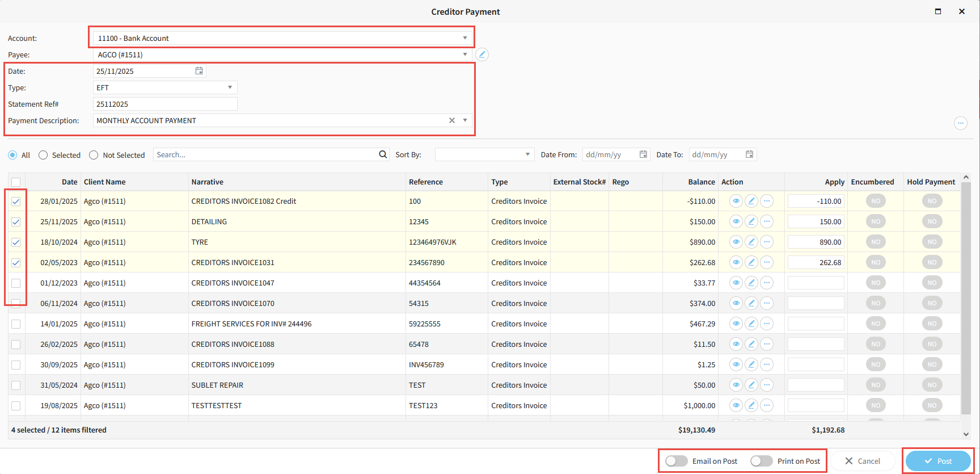Click the edit pencil icon beside Payee
The image size is (980, 474).
coord(481,54)
